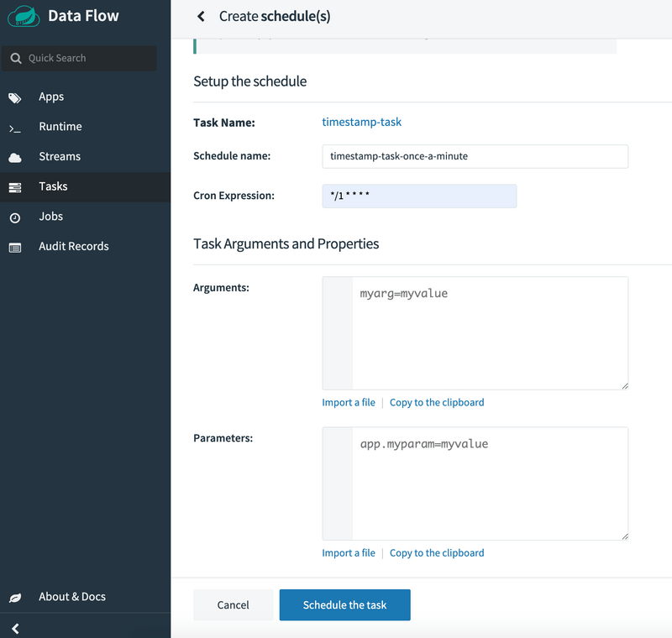
Task: Cancel the schedule creation
Action: point(234,604)
